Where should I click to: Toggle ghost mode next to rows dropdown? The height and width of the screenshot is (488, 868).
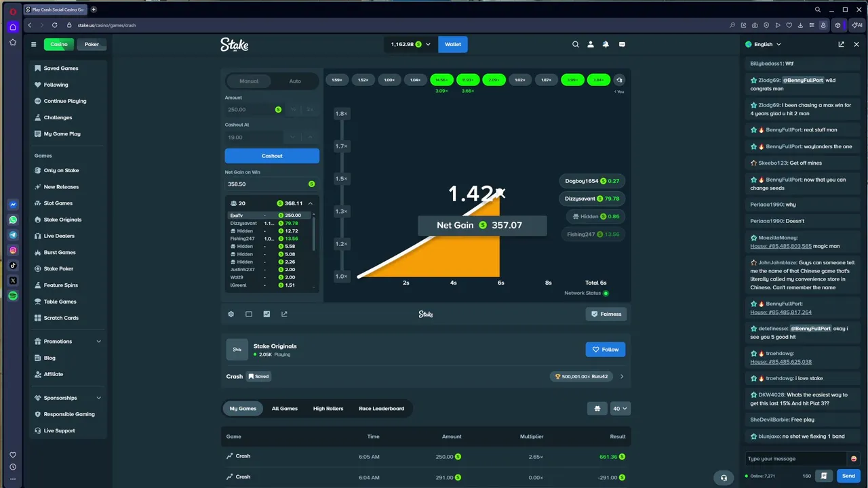coord(597,409)
